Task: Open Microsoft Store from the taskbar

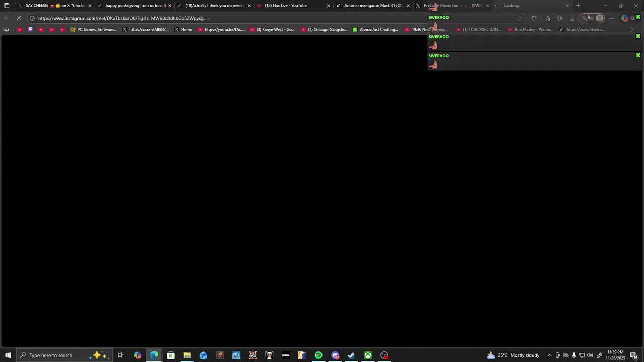Action: 171,355
